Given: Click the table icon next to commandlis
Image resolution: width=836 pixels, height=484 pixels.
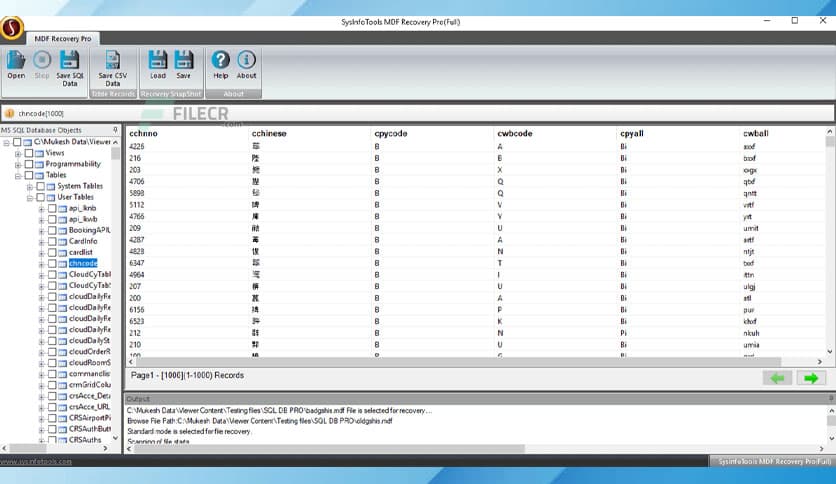Looking at the screenshot, I should coord(63,374).
